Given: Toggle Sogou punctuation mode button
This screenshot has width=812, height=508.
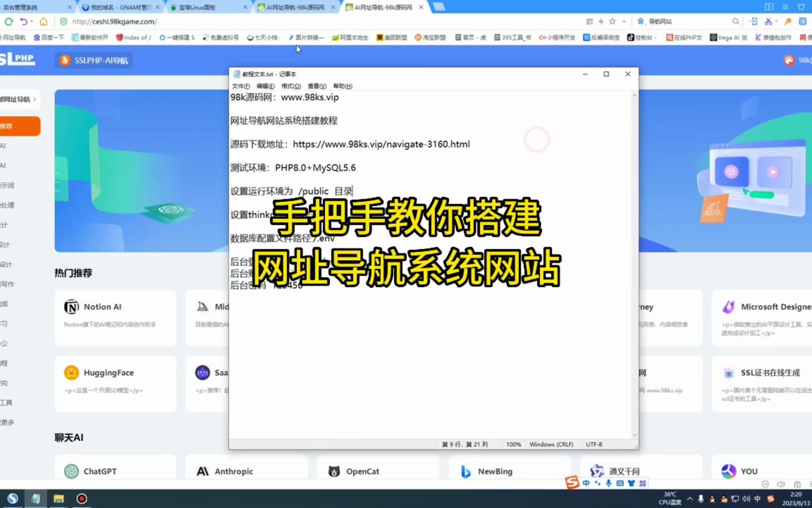Looking at the screenshot, I should (597, 483).
